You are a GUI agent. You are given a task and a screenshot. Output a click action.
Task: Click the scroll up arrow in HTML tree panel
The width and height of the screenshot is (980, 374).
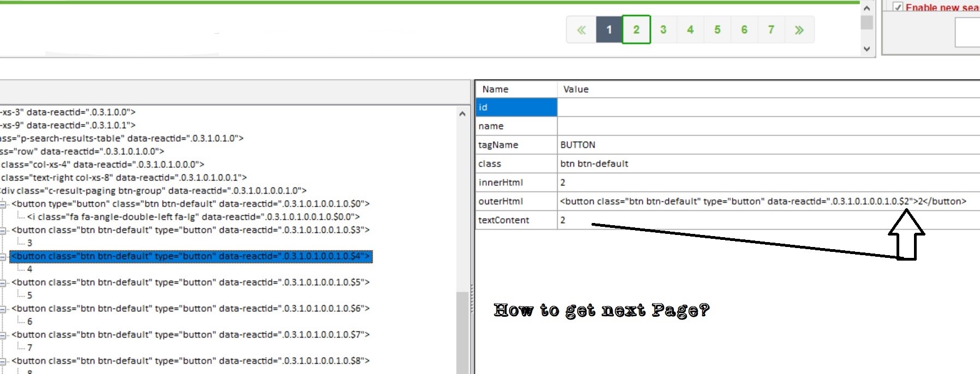[462, 114]
